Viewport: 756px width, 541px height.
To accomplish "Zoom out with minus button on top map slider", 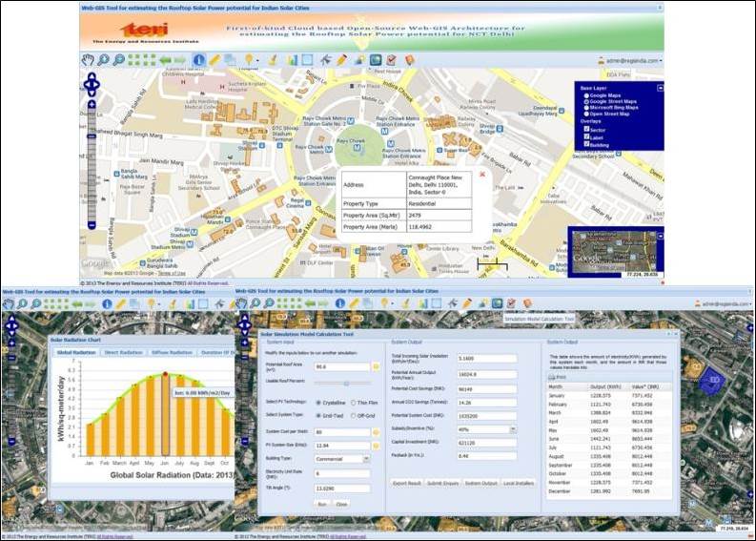I will [92, 225].
